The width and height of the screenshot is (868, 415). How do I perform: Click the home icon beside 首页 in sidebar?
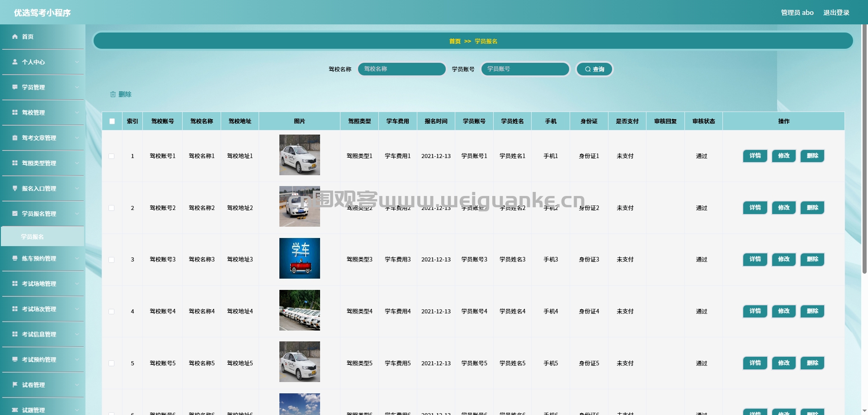tap(15, 37)
